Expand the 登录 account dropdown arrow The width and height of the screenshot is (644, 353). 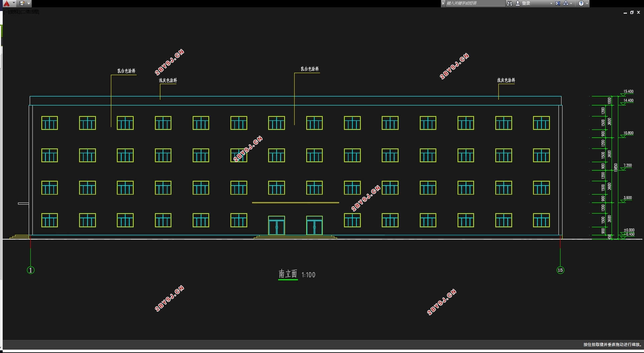(551, 3)
